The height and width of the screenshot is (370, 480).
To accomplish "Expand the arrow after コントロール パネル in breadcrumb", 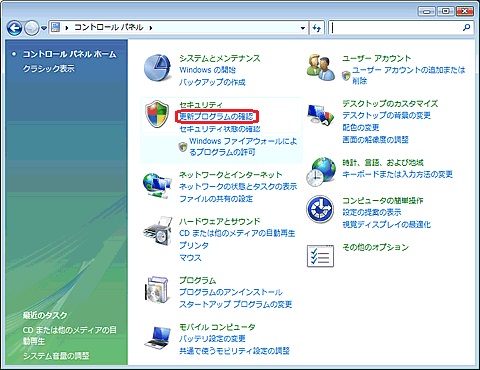I will [x=151, y=28].
